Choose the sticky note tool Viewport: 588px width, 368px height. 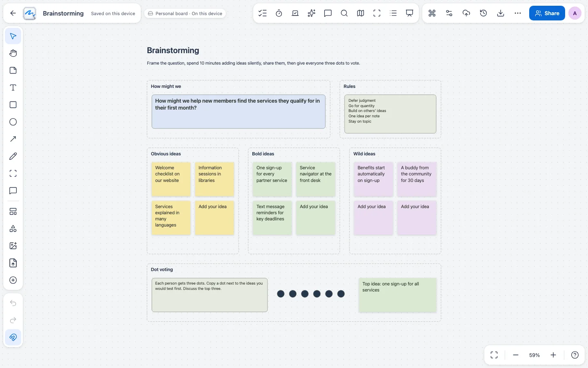point(13,70)
